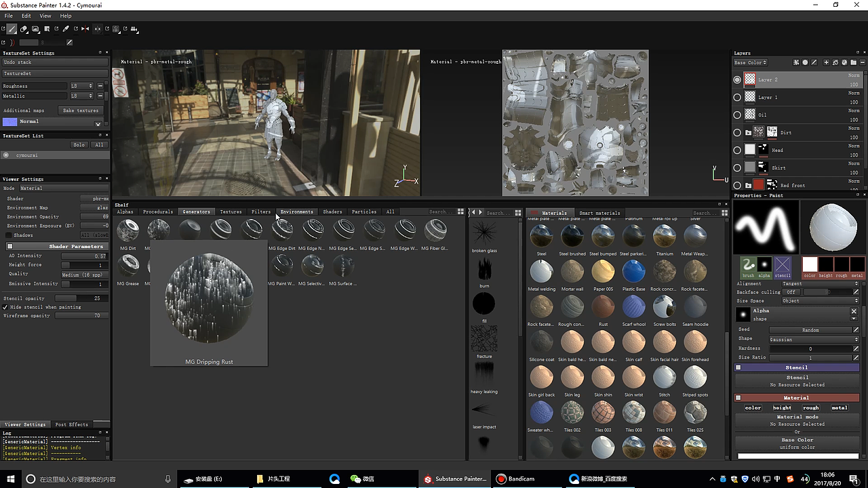Viewport: 868px width, 488px height.
Task: Click the Bake textures button
Action: point(81,110)
